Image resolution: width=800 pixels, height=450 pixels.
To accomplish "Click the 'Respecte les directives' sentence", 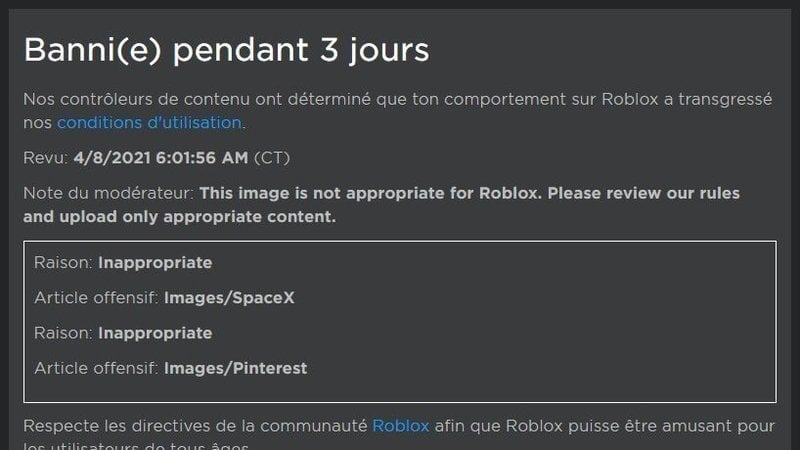I will (399, 434).
